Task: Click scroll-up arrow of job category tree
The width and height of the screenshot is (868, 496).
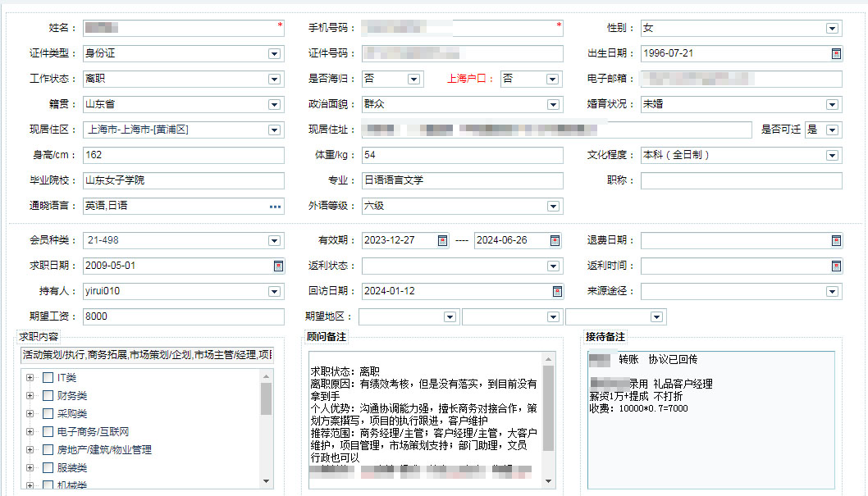Action: click(267, 376)
